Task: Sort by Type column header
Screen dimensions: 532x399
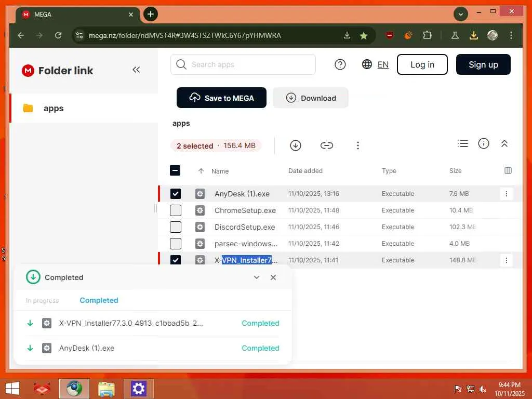Action: [389, 170]
